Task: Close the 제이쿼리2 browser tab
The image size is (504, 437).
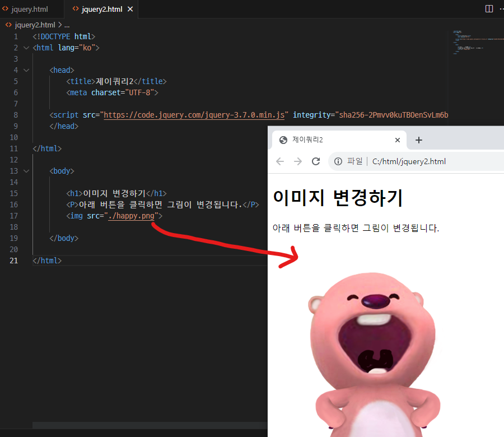Action: (398, 140)
